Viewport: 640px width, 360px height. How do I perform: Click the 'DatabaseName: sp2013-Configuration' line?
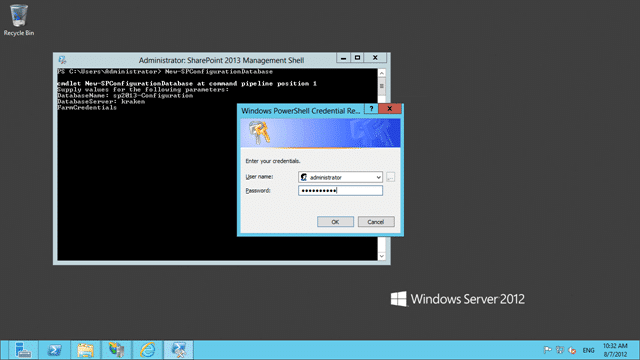(125, 96)
